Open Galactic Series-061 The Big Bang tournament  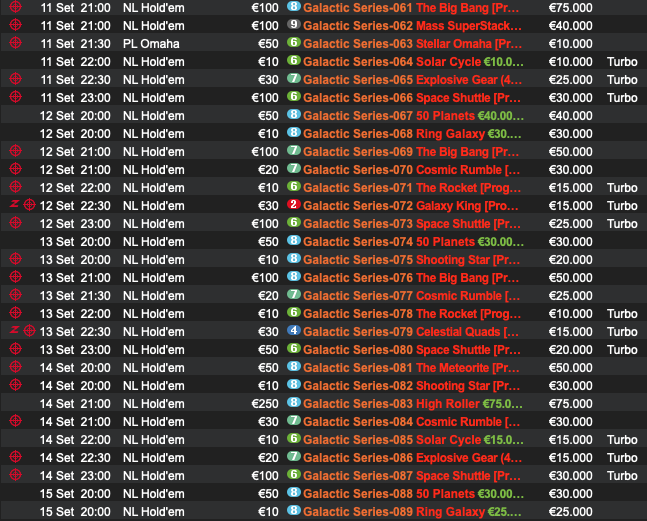pyautogui.click(x=411, y=7)
